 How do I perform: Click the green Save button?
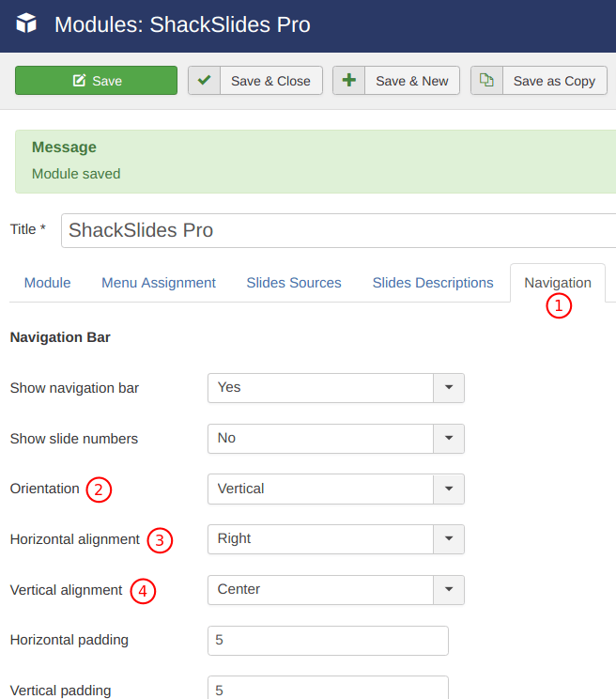[96, 81]
